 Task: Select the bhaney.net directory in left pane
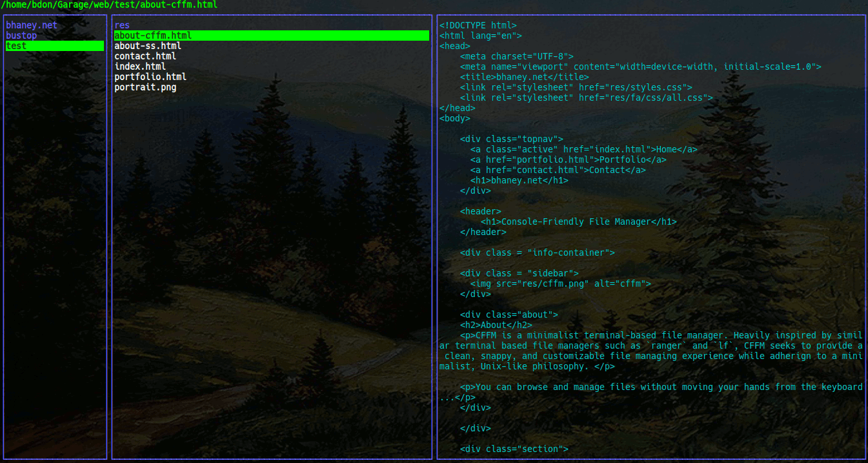tap(32, 25)
